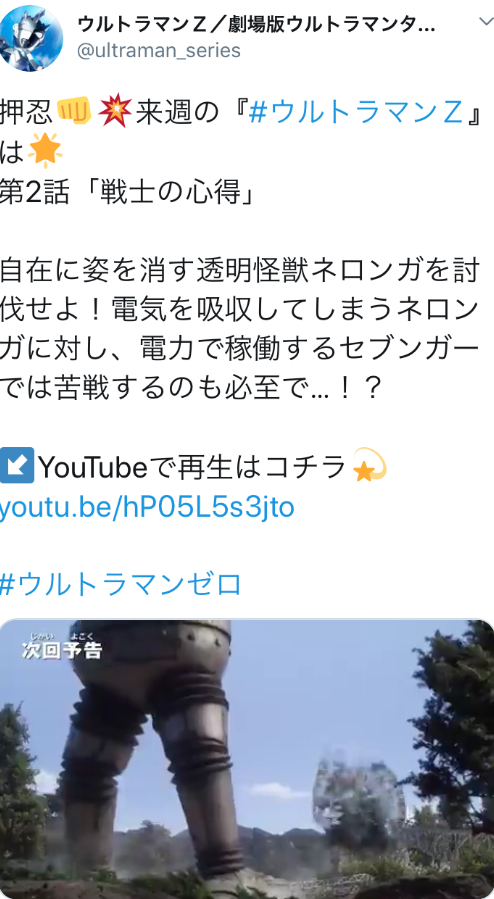Open the #ウルトラマンZ hashtag
The width and height of the screenshot is (494, 899).
coord(356,111)
